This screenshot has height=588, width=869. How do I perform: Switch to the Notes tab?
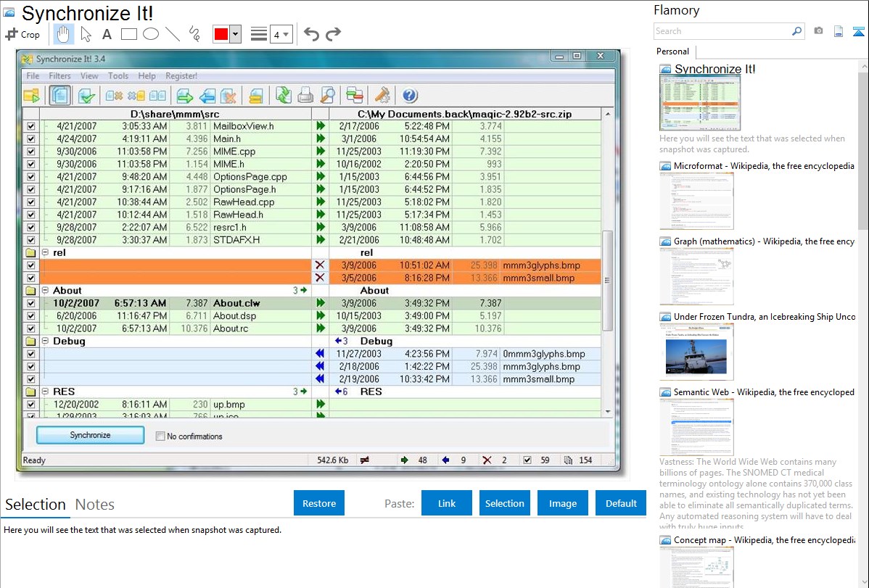95,505
